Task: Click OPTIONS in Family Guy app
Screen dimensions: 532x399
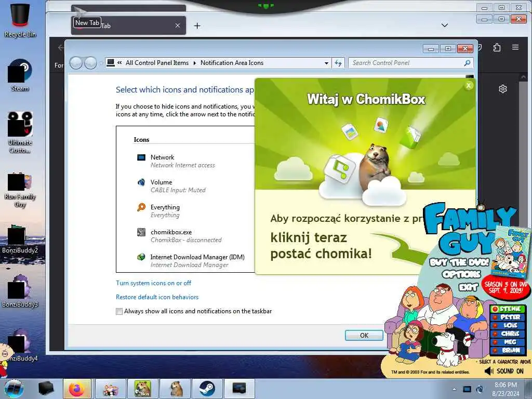Action: (461, 274)
